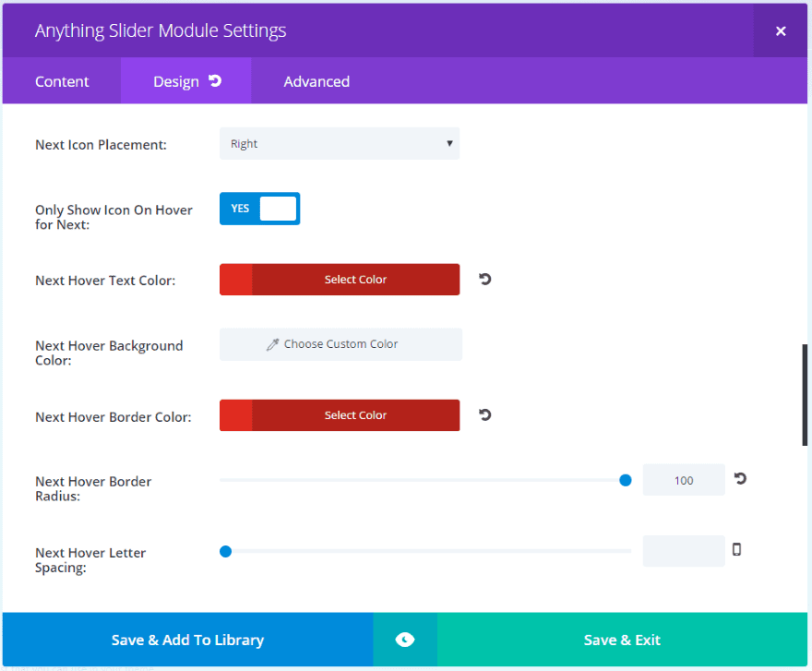Viewport: 812px width, 671px height.
Task: Close the Anything Slider Module Settings
Action: point(781,31)
